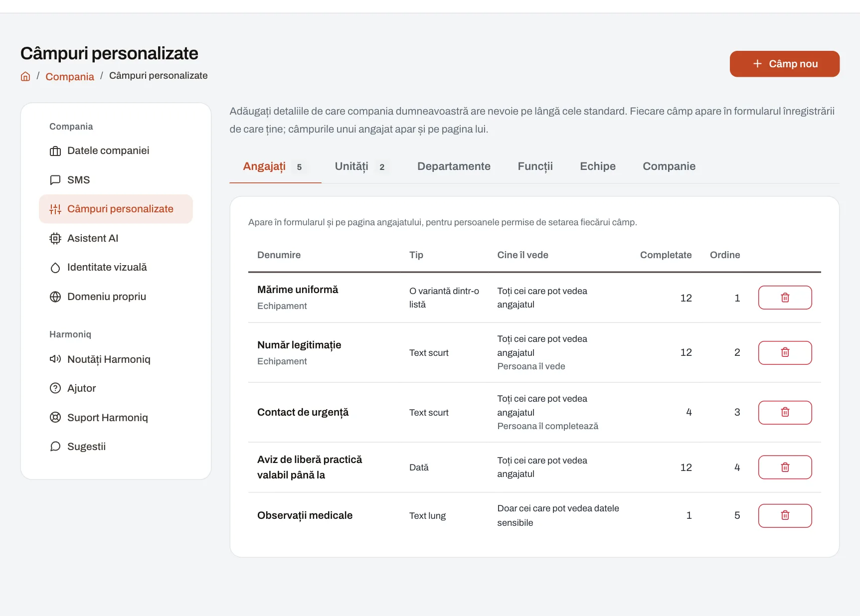Image resolution: width=860 pixels, height=616 pixels.
Task: Select the Angajați tab
Action: point(275,166)
